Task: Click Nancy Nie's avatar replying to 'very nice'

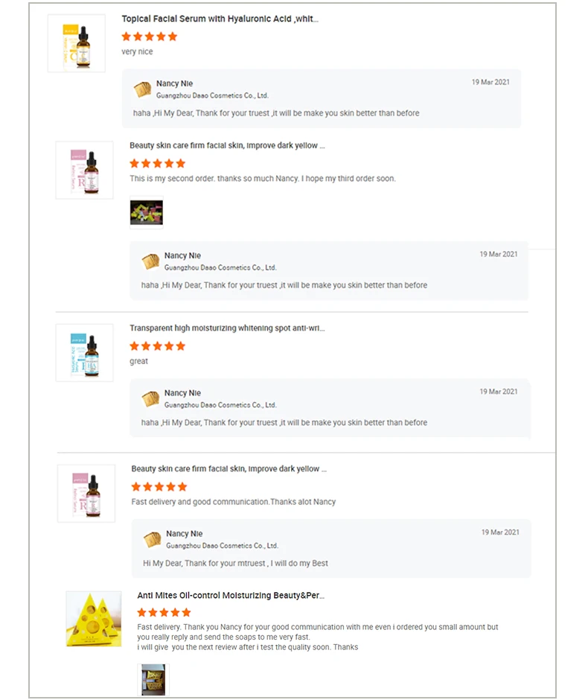Action: click(x=142, y=89)
